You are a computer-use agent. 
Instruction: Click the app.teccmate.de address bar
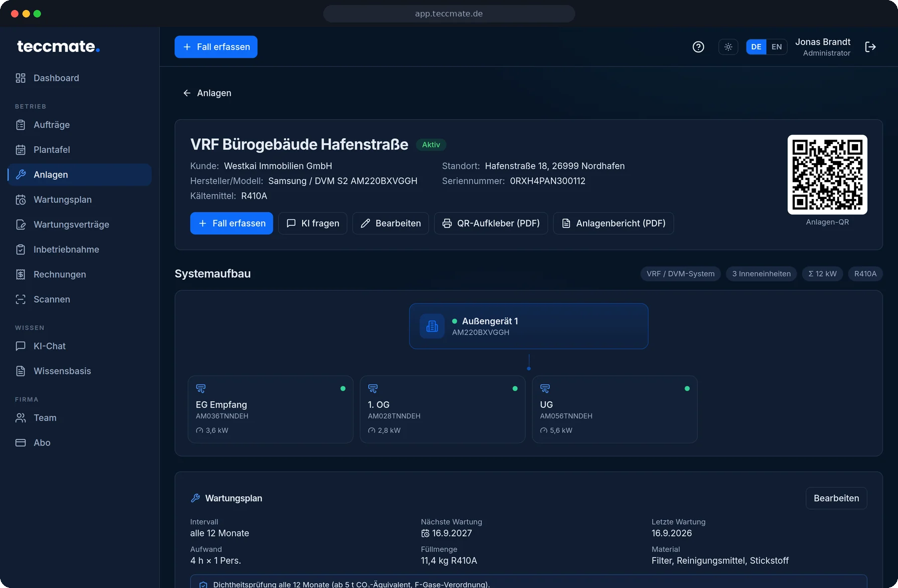[449, 13]
